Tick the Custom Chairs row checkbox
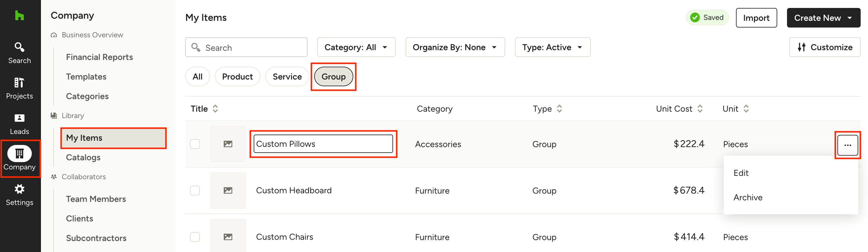 pyautogui.click(x=195, y=237)
